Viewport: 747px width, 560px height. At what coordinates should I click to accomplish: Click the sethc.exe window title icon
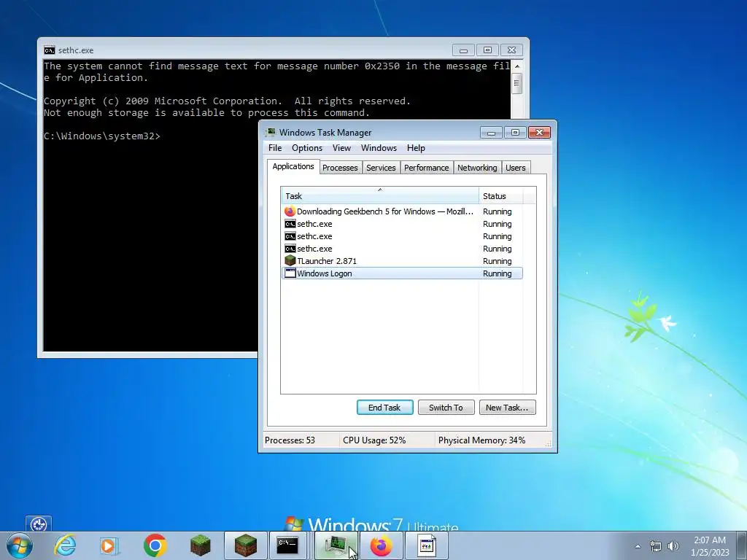coord(49,50)
